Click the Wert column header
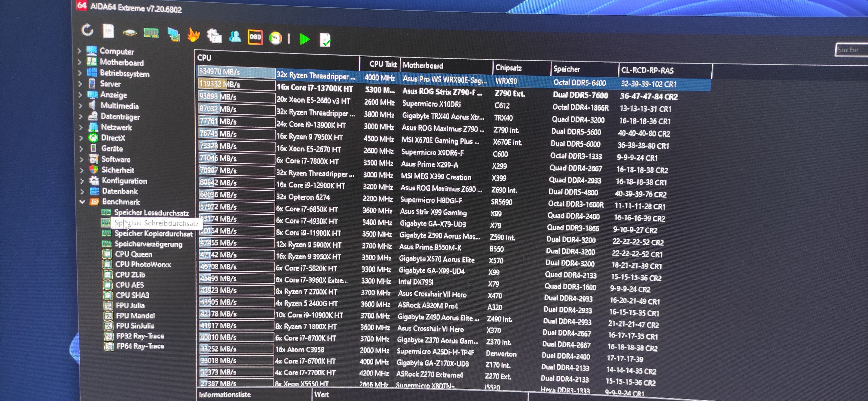 pyautogui.click(x=420, y=395)
